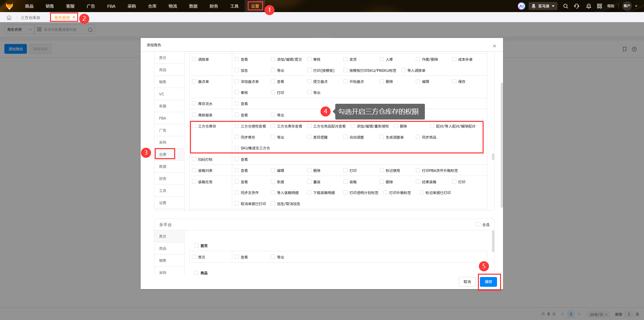644x320 pixels.
Task: Enable the 同步库存 checkbox
Action: tap(237, 137)
